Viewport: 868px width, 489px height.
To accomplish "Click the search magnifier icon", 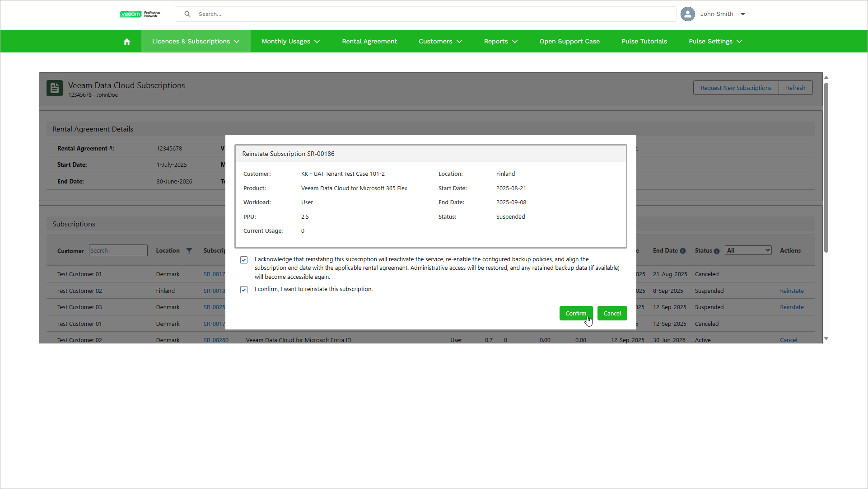I will (x=187, y=14).
